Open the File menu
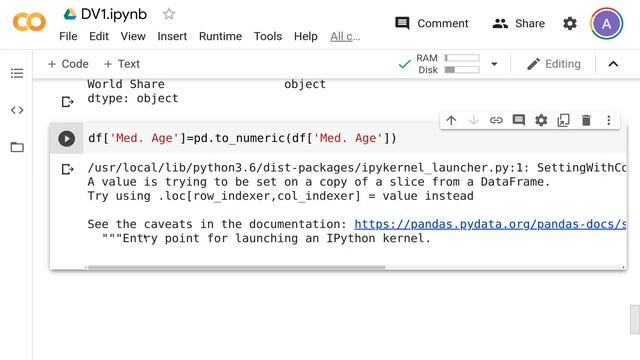The width and height of the screenshot is (640, 360). click(x=68, y=36)
